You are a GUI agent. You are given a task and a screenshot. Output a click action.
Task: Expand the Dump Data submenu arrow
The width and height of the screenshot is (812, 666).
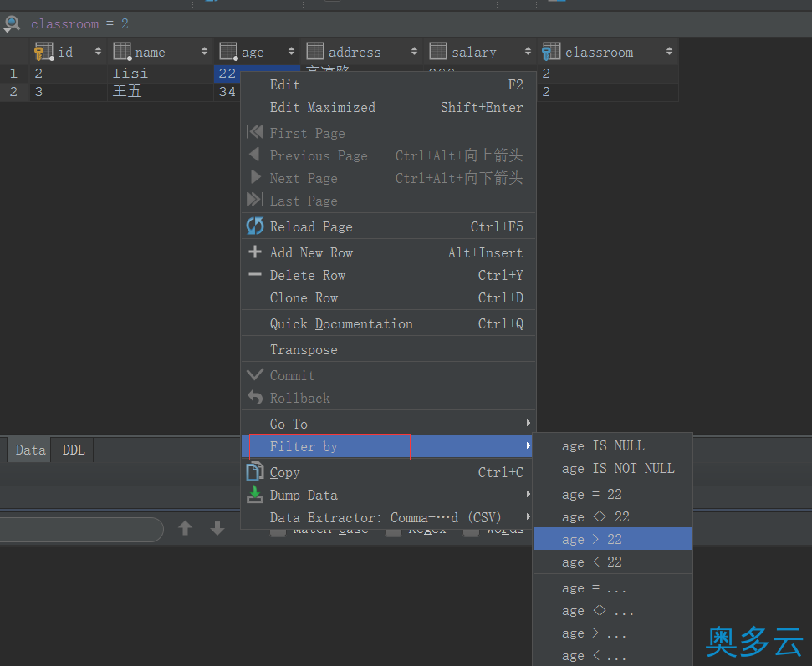coord(528,495)
